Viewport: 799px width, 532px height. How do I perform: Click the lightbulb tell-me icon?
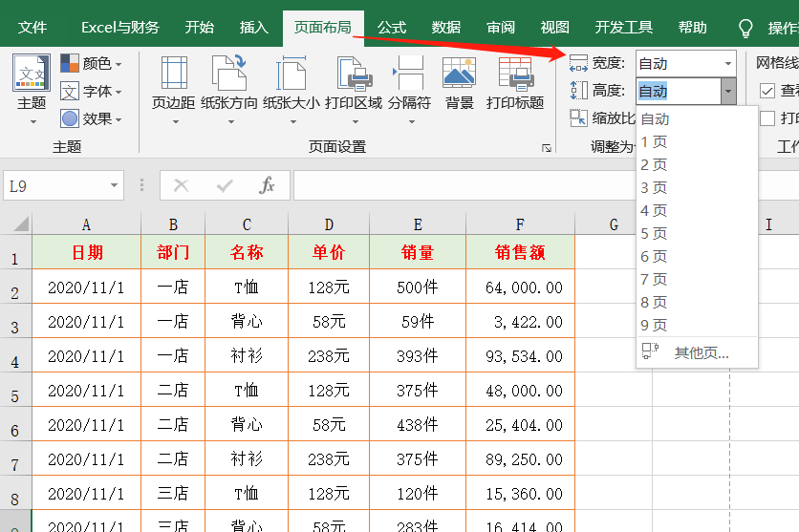click(745, 28)
